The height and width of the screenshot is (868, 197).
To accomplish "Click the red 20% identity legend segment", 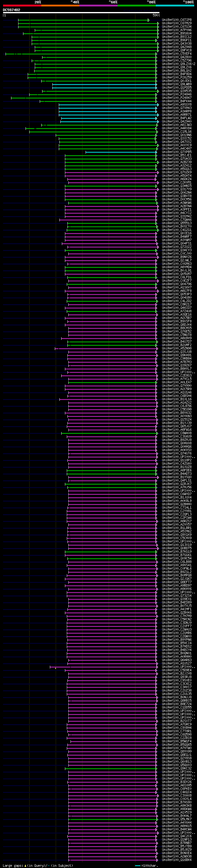I will (22, 6).
